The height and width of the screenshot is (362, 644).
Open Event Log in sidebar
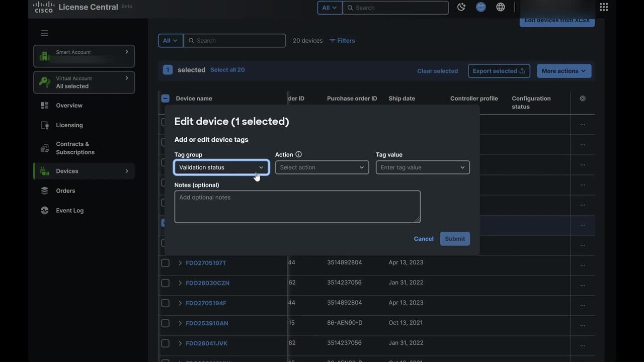pyautogui.click(x=69, y=210)
